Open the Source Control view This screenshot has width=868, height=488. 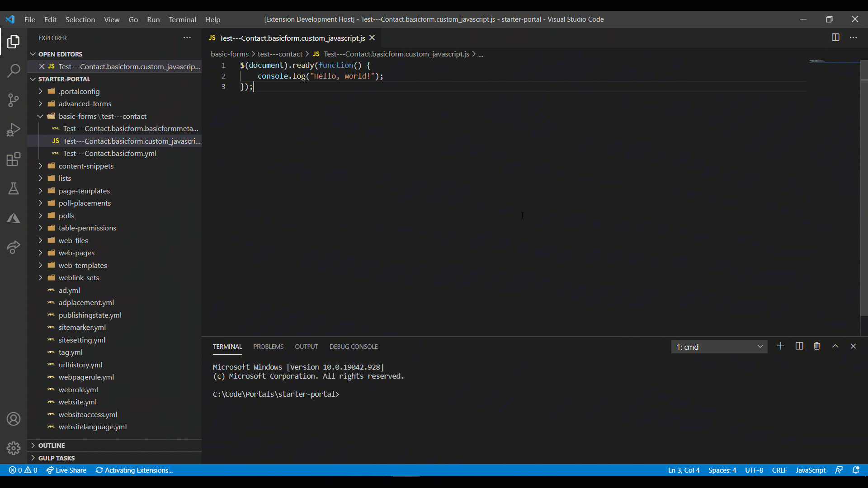tap(14, 100)
